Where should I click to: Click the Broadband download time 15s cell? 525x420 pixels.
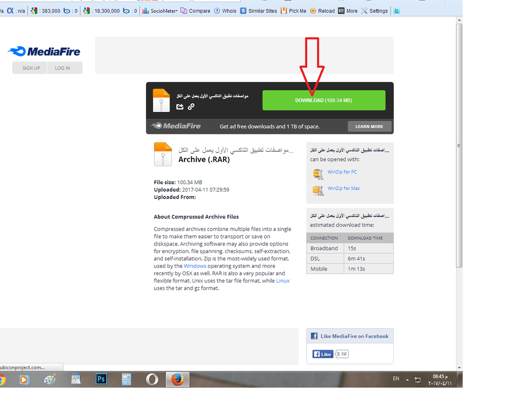[x=369, y=248]
